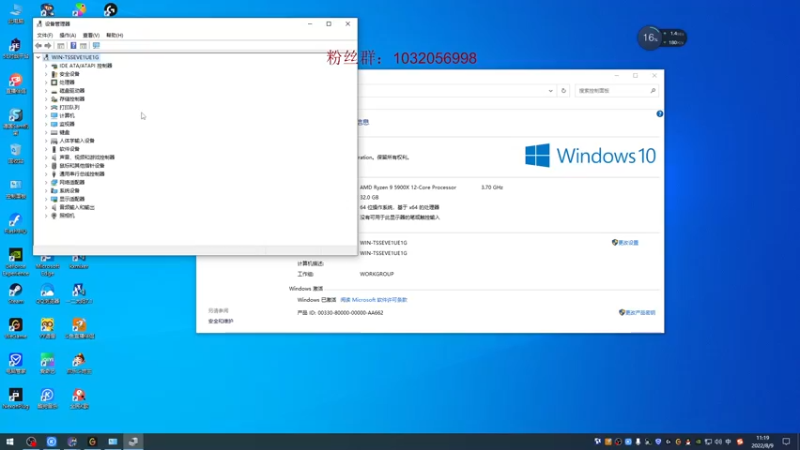
Task: Click the search box in System window
Action: (616, 91)
